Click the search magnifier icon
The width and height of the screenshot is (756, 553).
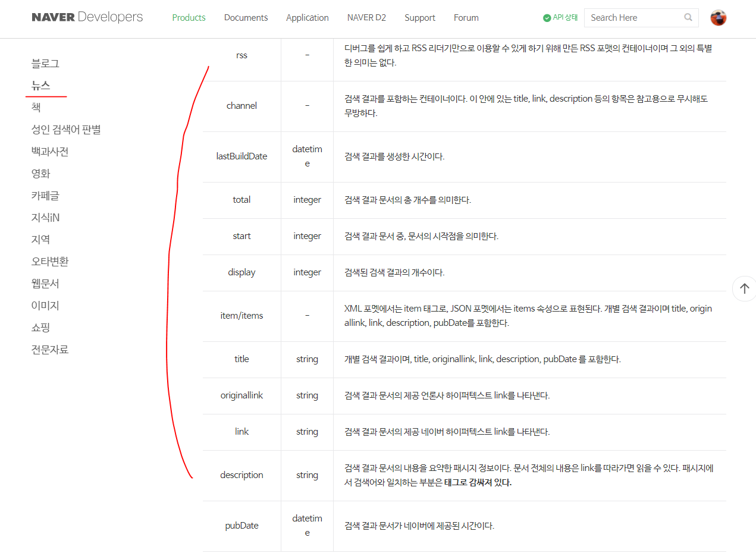coord(688,17)
